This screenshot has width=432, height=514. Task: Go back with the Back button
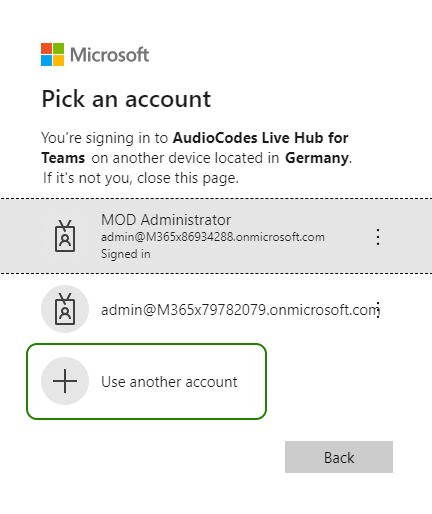339,457
